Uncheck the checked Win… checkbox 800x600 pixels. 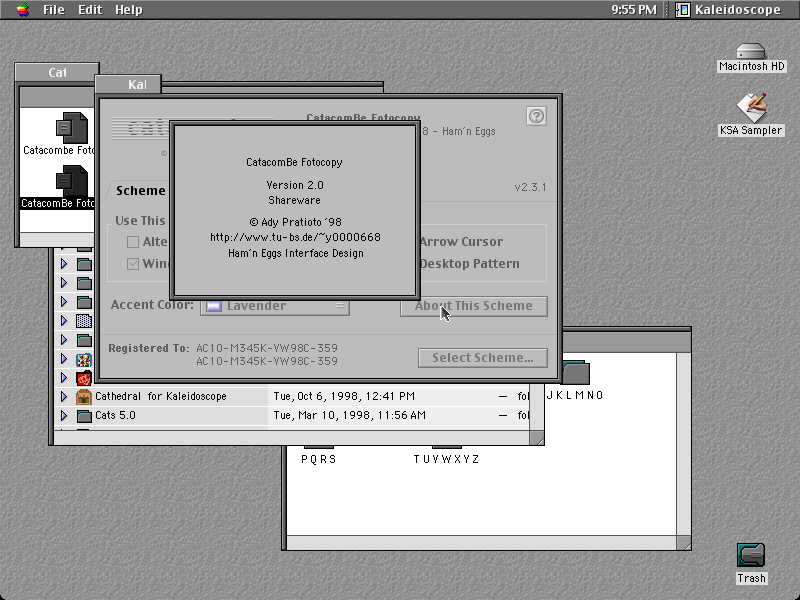click(x=133, y=264)
